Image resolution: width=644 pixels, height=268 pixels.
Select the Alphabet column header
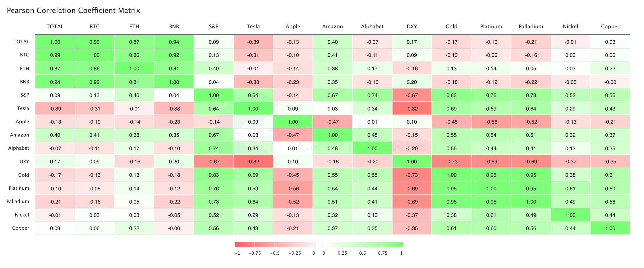pos(372,27)
